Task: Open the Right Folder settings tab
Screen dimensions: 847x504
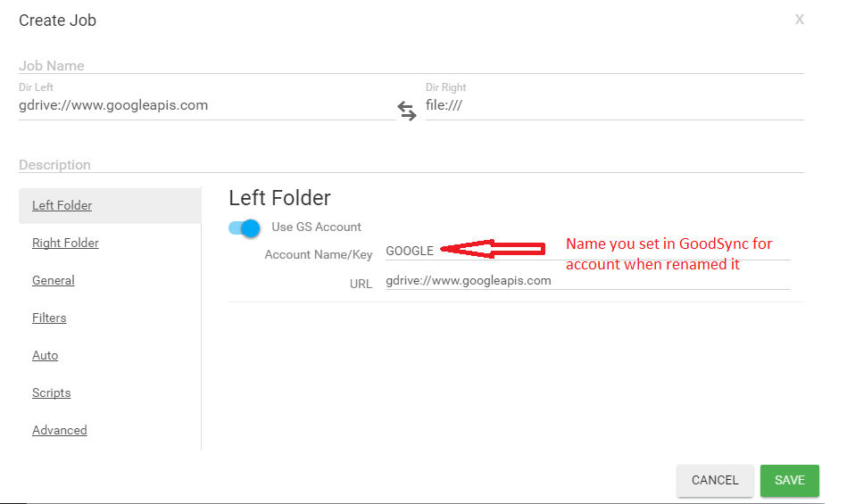Action: 65,243
